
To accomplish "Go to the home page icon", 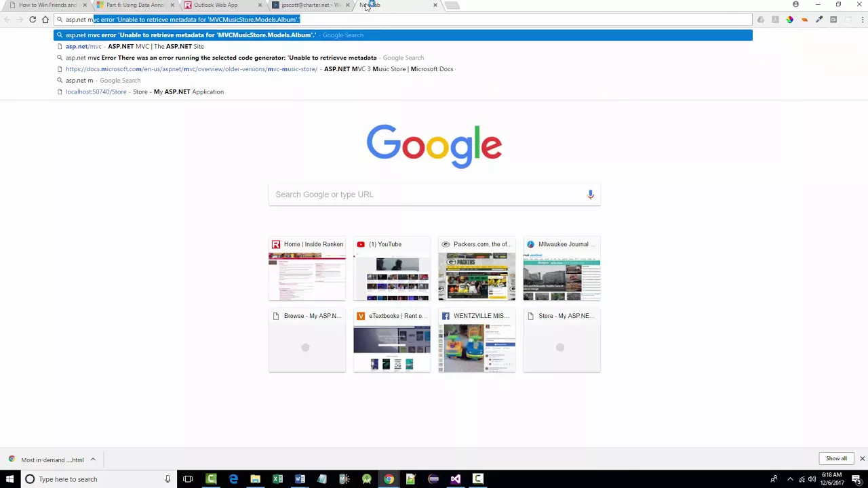I will (45, 20).
